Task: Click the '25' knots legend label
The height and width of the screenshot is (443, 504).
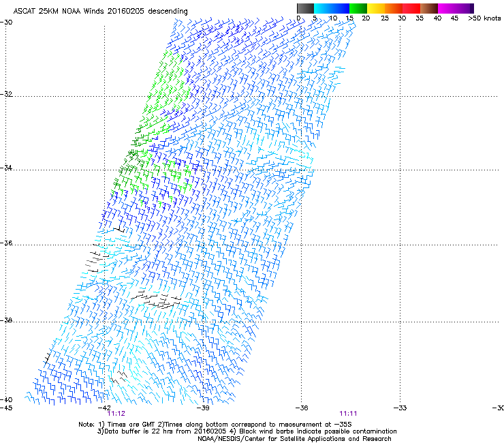Action: coord(385,18)
